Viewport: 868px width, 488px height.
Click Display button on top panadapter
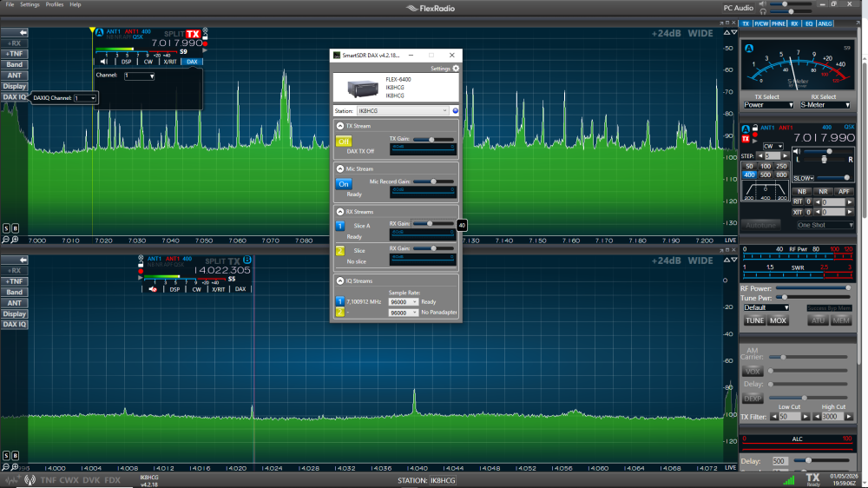point(15,87)
